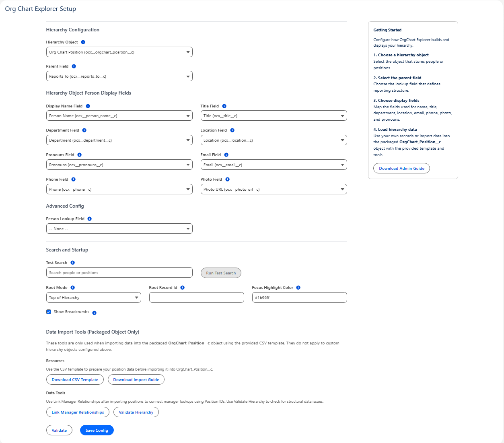The image size is (504, 443).
Task: Click Download Import Guide button
Action: click(x=136, y=379)
